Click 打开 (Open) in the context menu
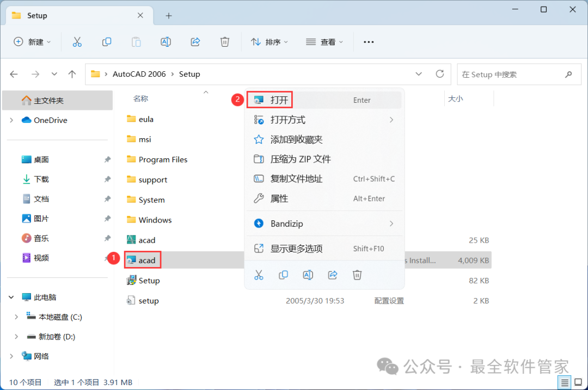588x390 pixels. click(x=324, y=100)
